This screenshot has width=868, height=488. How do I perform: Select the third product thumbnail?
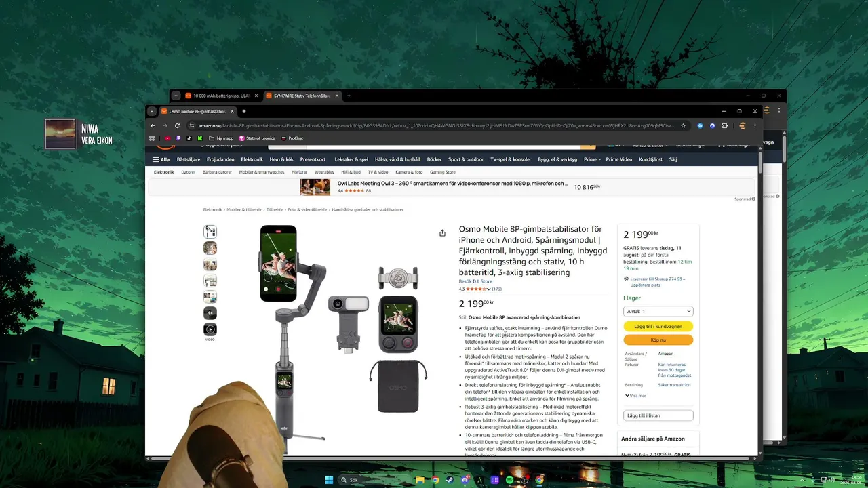pos(210,264)
